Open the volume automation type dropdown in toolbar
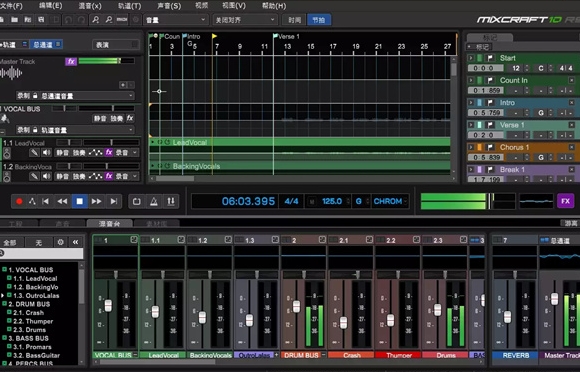Image resolution: width=580 pixels, height=372 pixels. coord(176,20)
